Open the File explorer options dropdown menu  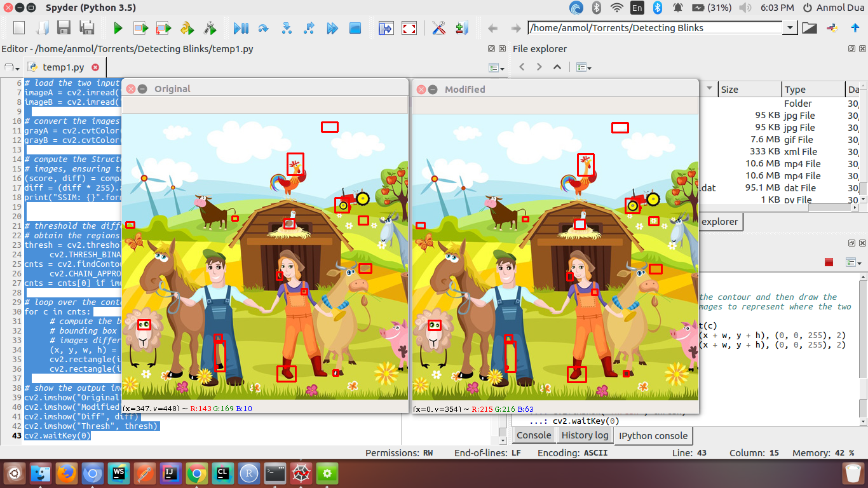point(583,67)
